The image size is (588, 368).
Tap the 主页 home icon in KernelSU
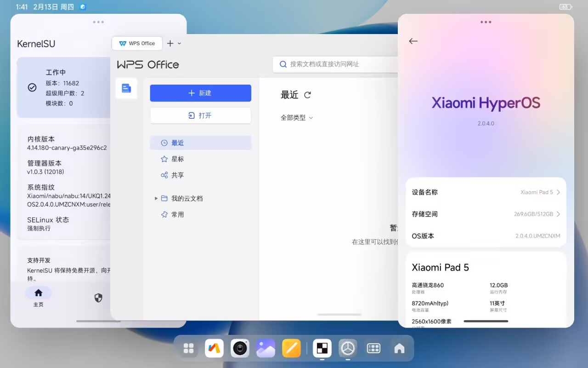[x=39, y=293]
